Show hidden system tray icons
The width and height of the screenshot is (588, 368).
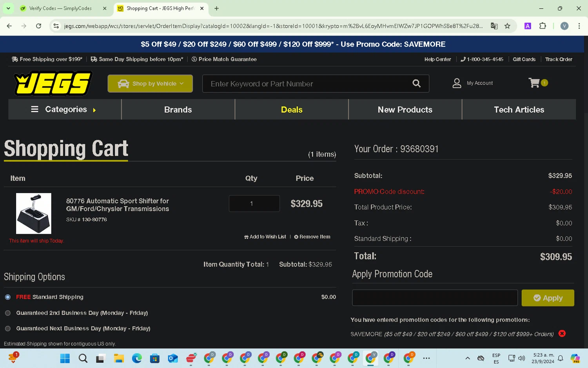pyautogui.click(x=467, y=358)
